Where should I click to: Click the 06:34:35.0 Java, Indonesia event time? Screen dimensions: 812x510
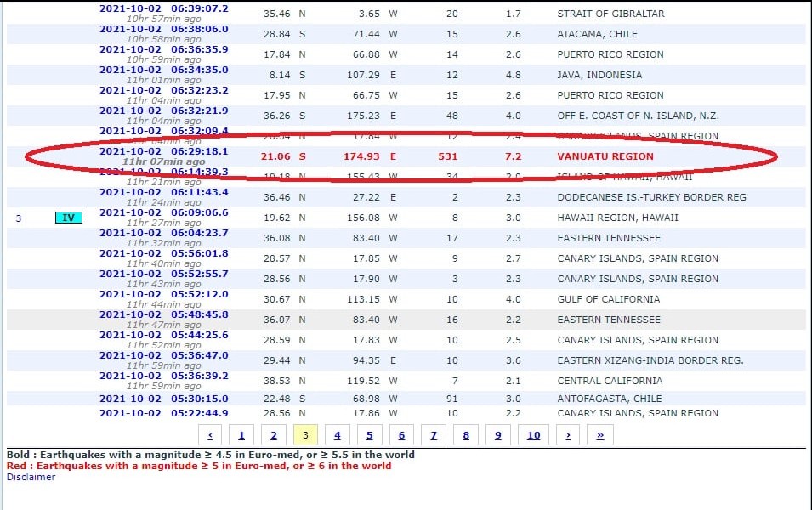click(163, 70)
